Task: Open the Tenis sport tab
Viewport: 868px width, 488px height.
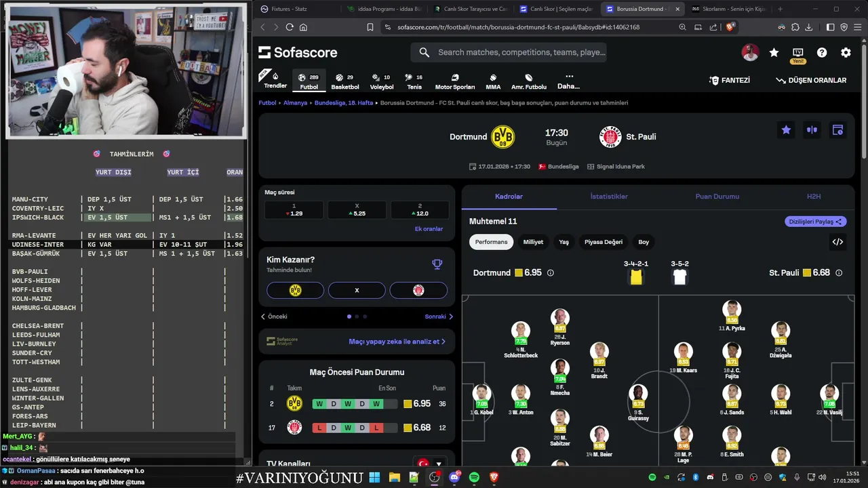Action: (414, 81)
